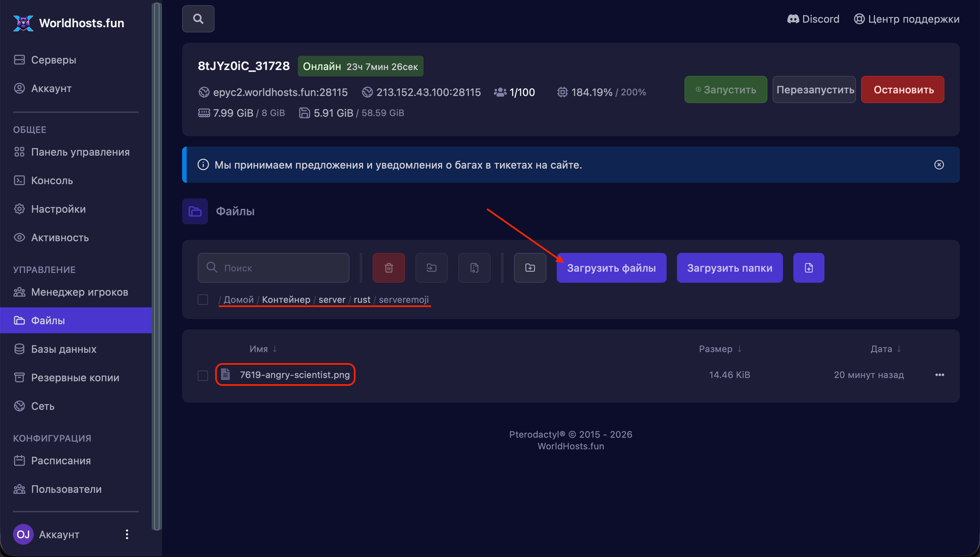Click server name 8tJYz0iC_31728
Image resolution: width=980 pixels, height=557 pixels.
pos(244,66)
